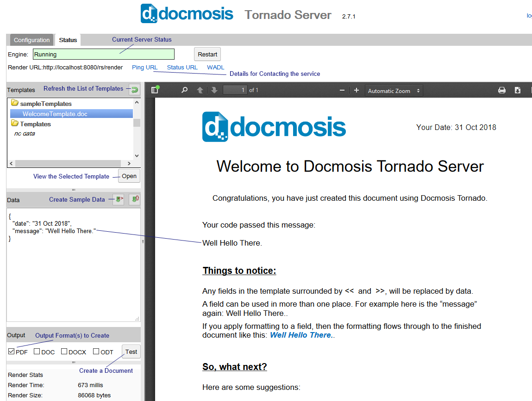Click the splitter handle above Render Stats

[x=74, y=362]
